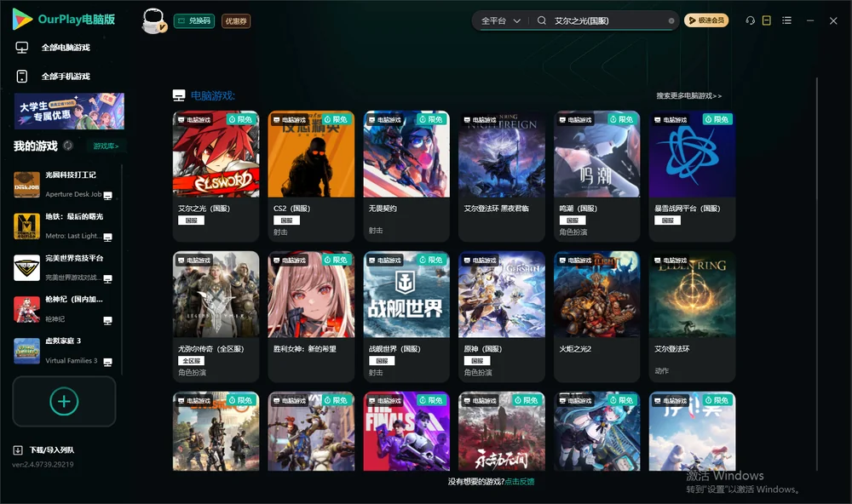
Task: Open the 游戏库 library link
Action: 106,146
